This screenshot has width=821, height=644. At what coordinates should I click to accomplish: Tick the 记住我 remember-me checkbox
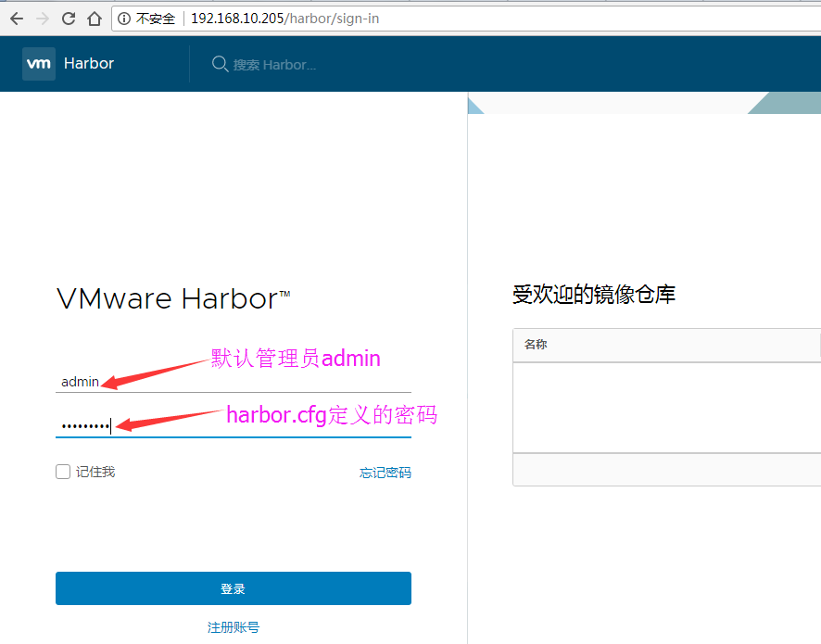63,472
